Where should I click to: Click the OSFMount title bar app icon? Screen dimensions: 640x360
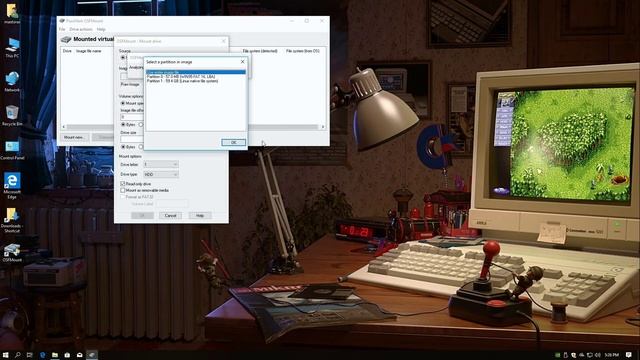point(62,20)
